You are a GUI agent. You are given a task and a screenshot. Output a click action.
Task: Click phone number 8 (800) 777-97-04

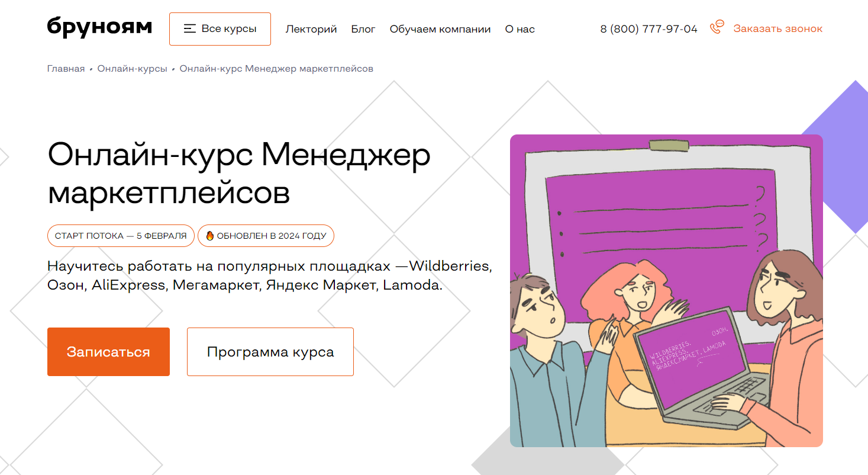point(649,28)
